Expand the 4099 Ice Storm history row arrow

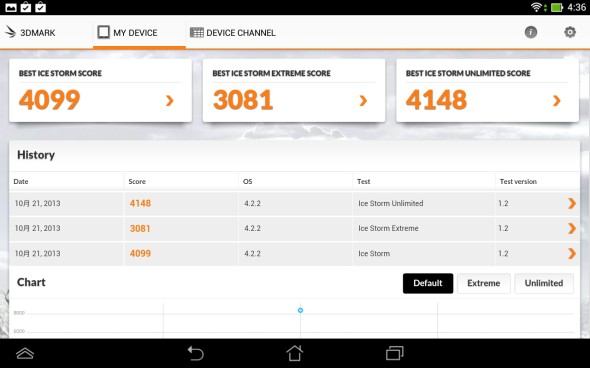click(572, 253)
